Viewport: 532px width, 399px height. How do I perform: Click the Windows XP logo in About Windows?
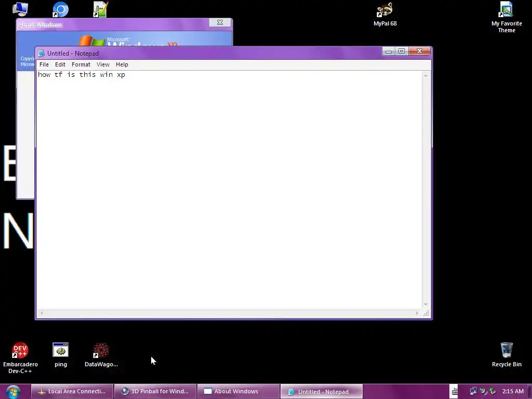(x=127, y=41)
